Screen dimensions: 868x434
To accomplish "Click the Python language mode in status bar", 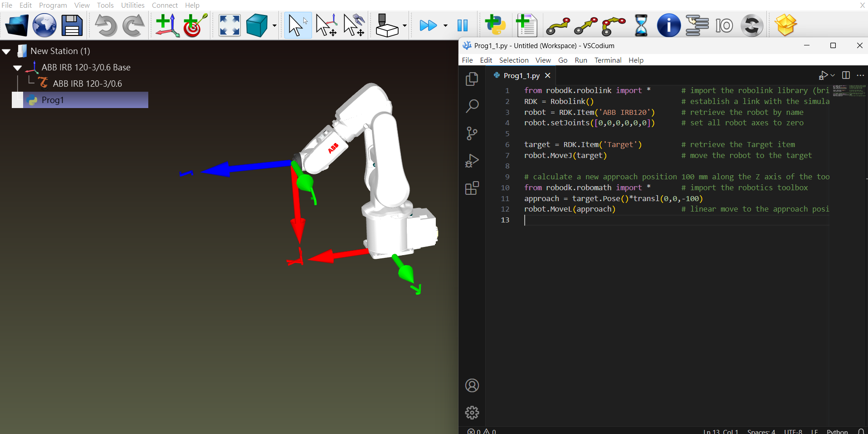I will click(837, 431).
